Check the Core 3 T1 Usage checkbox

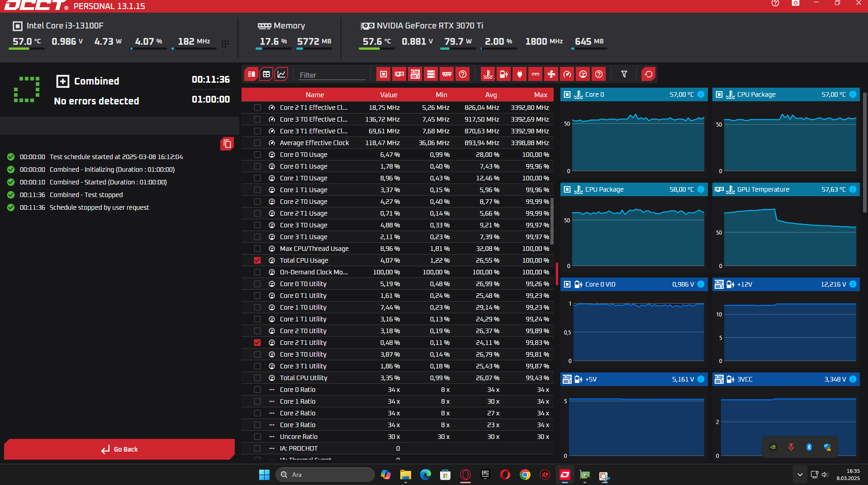click(257, 237)
